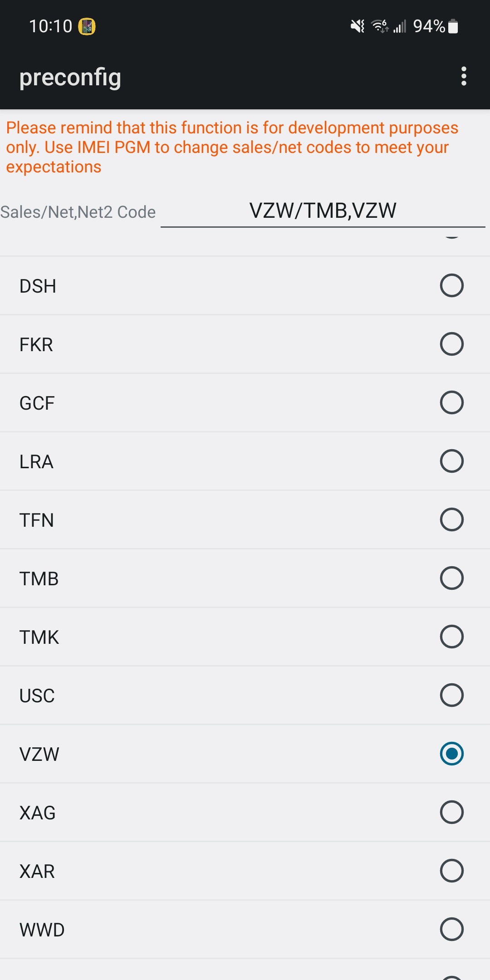This screenshot has width=490, height=980.
Task: Open the three-dot overflow menu
Action: 463,76
